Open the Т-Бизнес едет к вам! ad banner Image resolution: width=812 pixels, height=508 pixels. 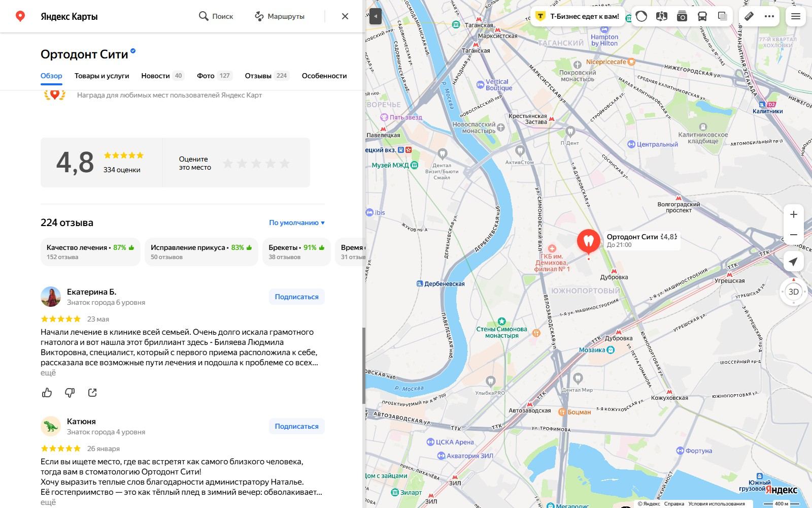pyautogui.click(x=578, y=16)
